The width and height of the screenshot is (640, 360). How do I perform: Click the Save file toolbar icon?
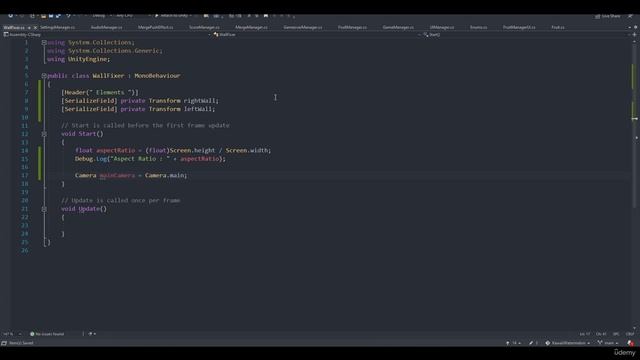(x=51, y=16)
